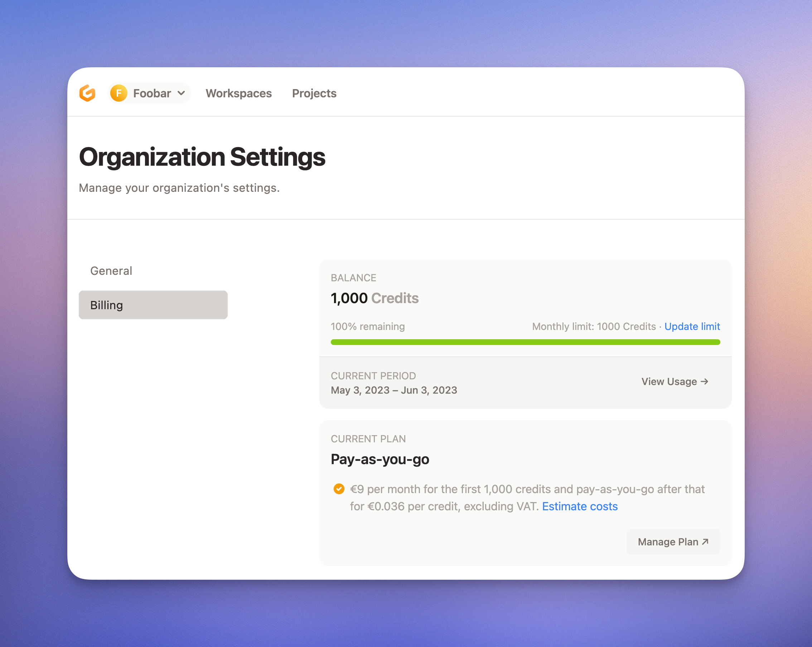Go to Workspaces in top navigation
This screenshot has width=812, height=647.
[238, 93]
